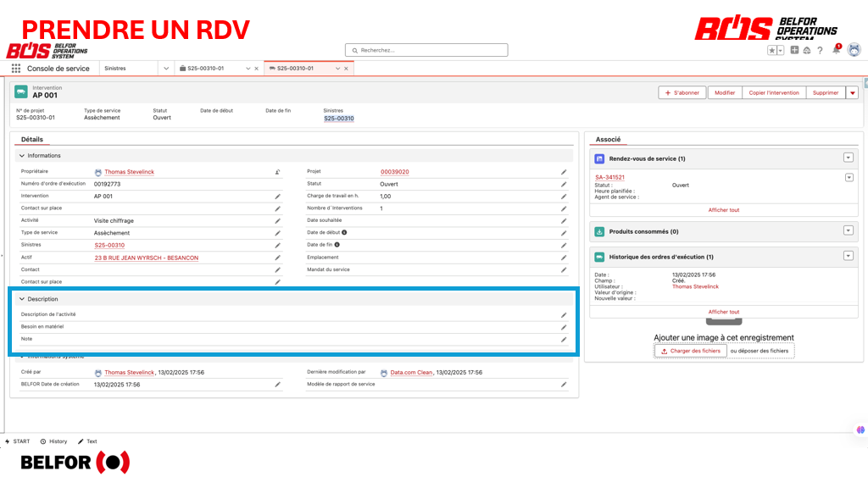Viewport: 868px width, 488px height.
Task: Click Charger des fichiers
Action: [690, 351]
